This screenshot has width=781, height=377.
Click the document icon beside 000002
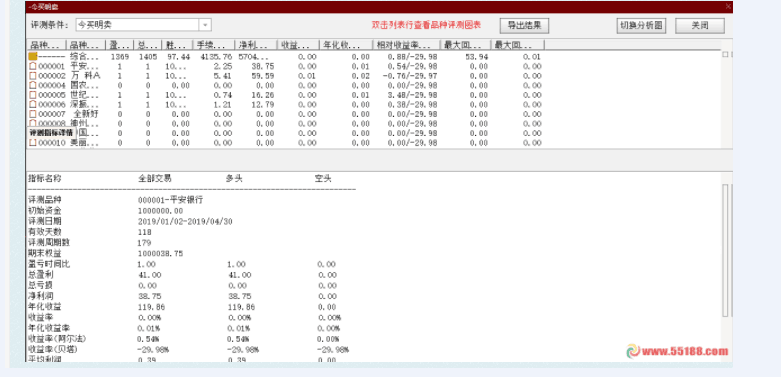click(x=33, y=76)
